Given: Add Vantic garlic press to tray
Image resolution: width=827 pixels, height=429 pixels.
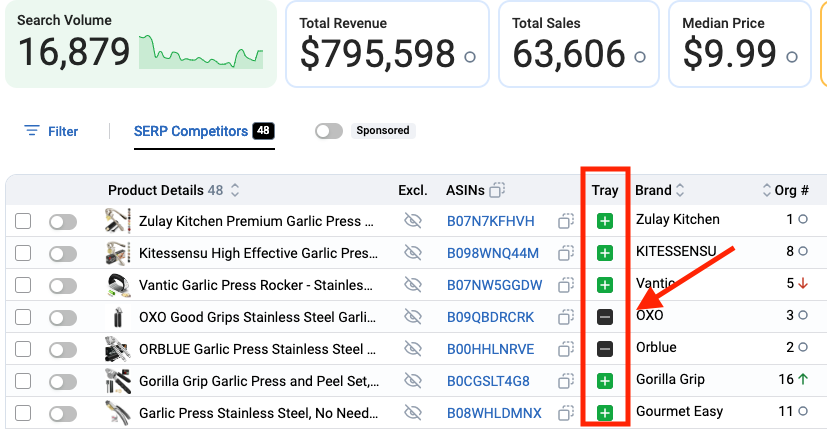Looking at the screenshot, I should tap(604, 285).
